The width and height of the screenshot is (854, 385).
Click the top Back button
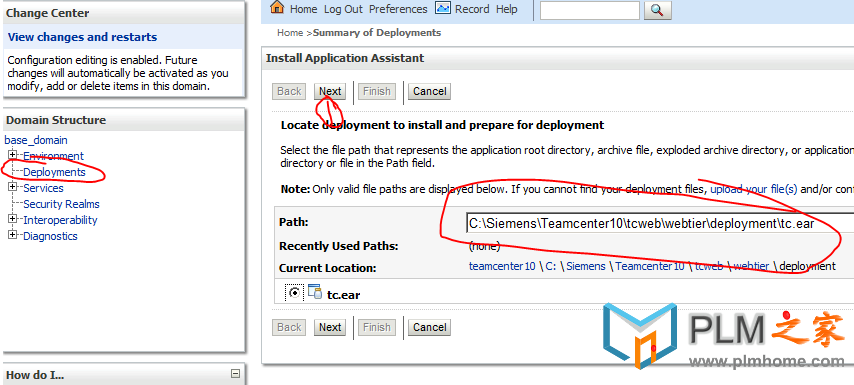pos(289,91)
